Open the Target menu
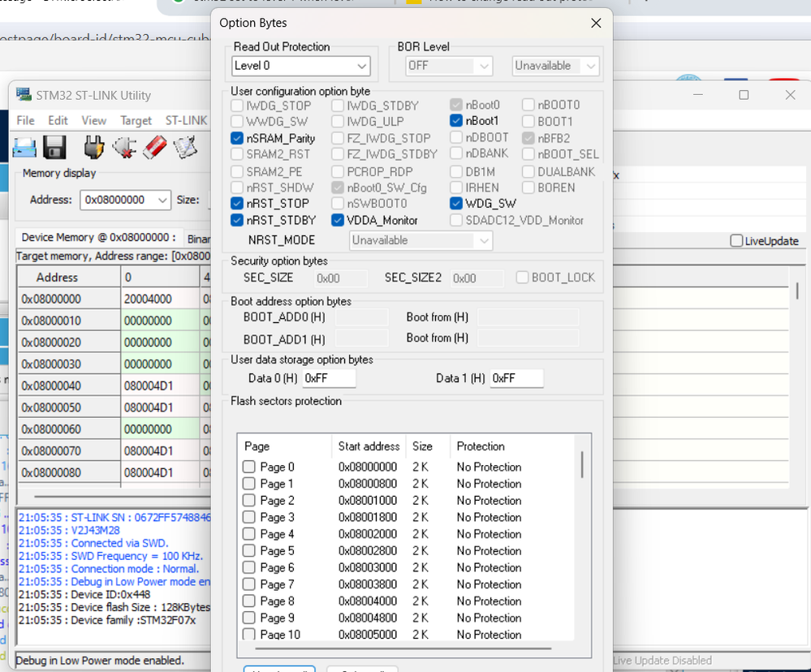The width and height of the screenshot is (811, 672). (136, 120)
